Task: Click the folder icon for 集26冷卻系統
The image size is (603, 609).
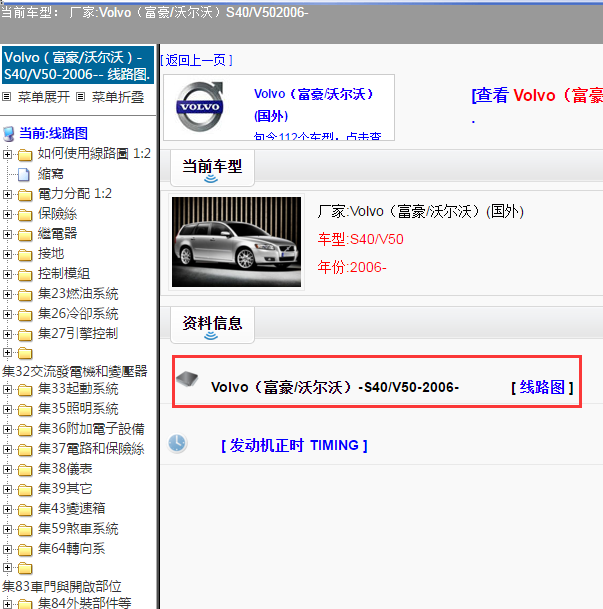Action: coord(25,315)
